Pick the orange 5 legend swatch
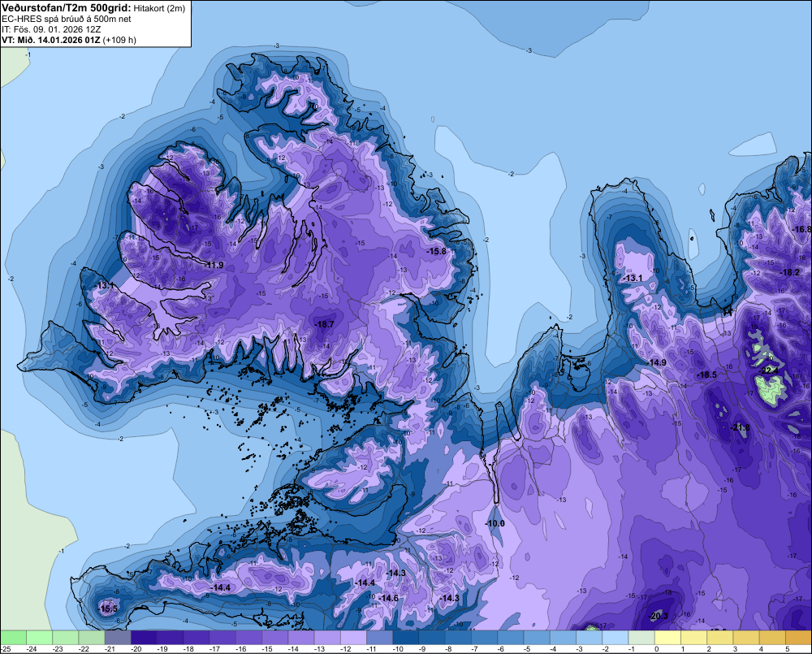 tap(798, 637)
